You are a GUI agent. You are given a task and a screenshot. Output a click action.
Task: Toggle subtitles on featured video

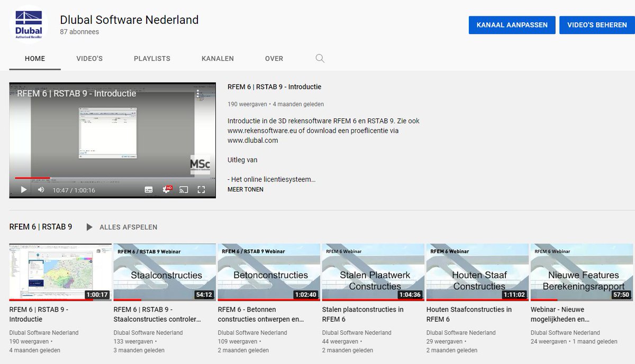coord(149,189)
